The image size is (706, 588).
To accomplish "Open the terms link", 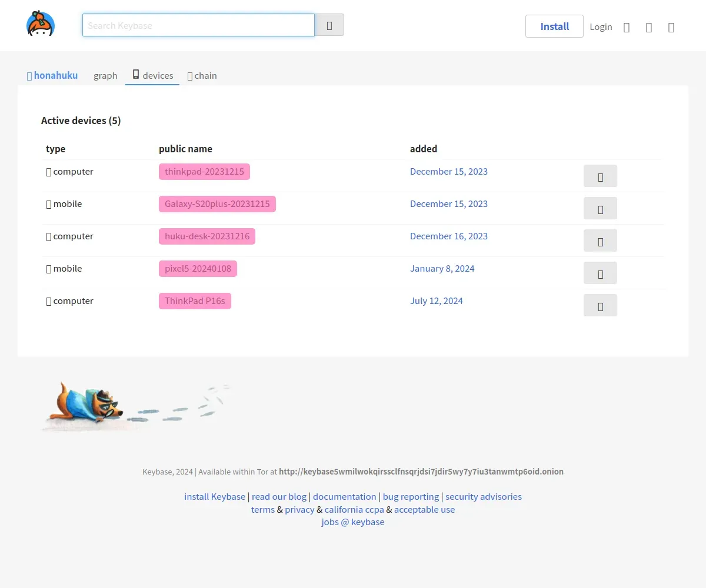I will (262, 509).
